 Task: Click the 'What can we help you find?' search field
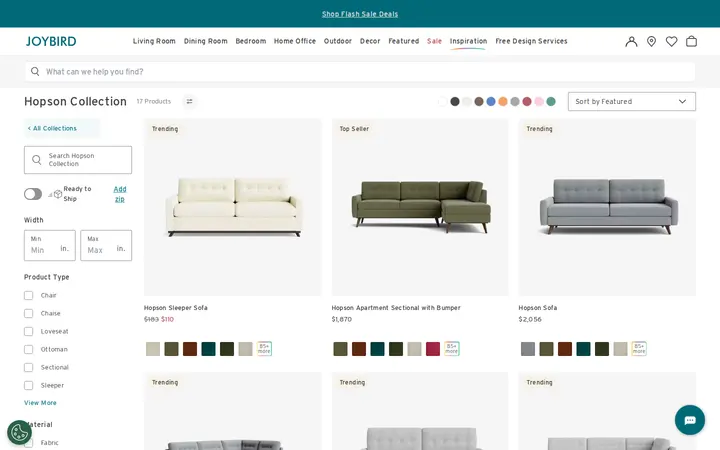(x=360, y=71)
